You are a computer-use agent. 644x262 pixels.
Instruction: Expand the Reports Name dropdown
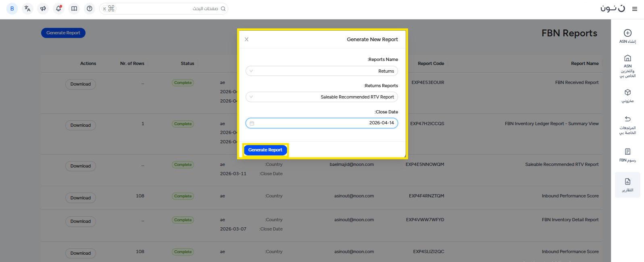click(x=321, y=71)
